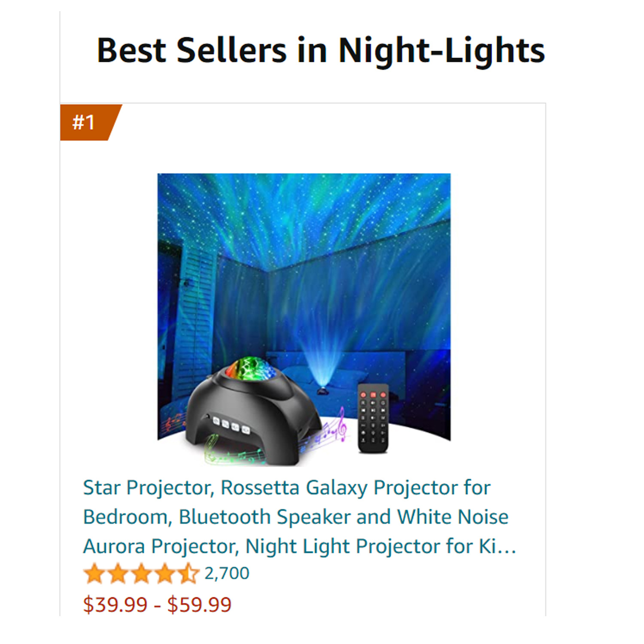
Task: Click the white buttons on projector base
Action: (x=231, y=425)
